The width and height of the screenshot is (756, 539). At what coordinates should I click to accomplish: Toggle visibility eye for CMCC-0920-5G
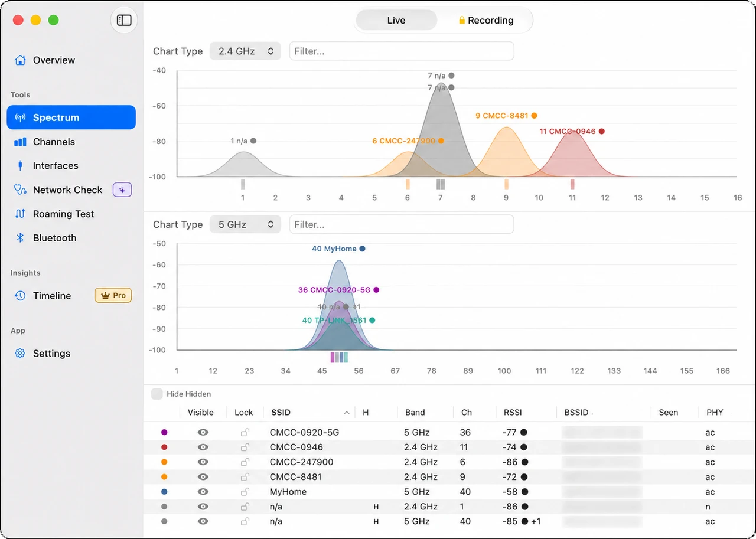(203, 433)
